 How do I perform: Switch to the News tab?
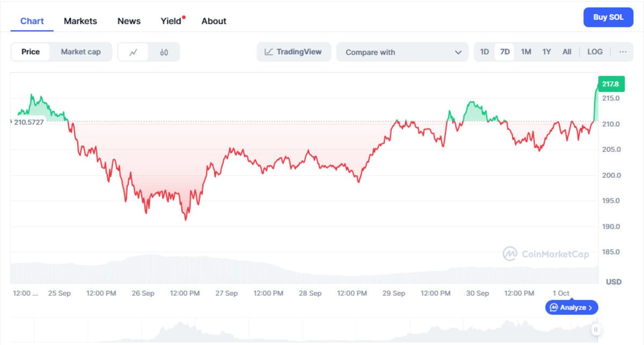[129, 21]
